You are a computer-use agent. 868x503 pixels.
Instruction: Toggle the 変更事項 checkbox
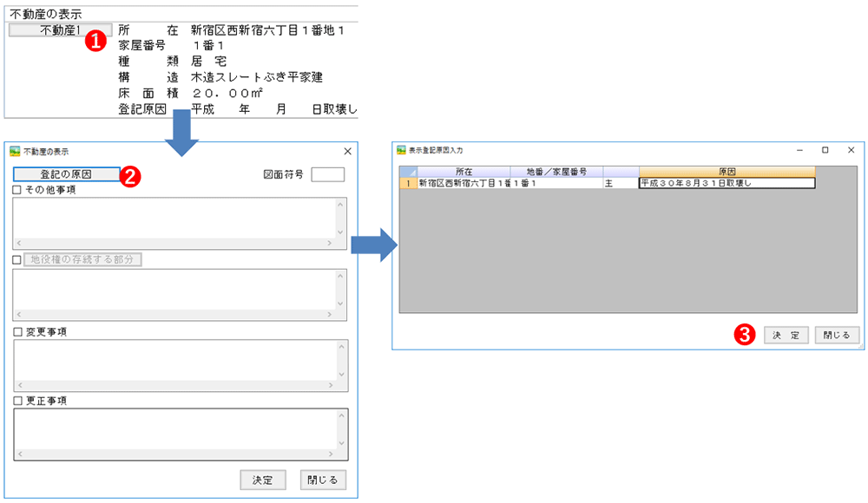(17, 331)
